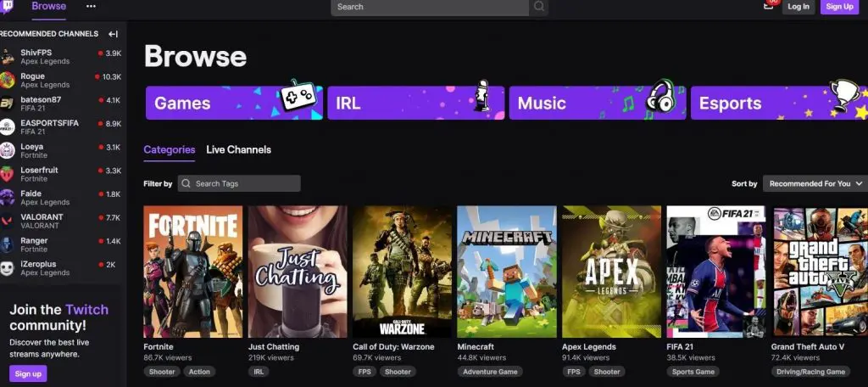This screenshot has width=868, height=387.
Task: Click the Fortnite title link
Action: 159,347
